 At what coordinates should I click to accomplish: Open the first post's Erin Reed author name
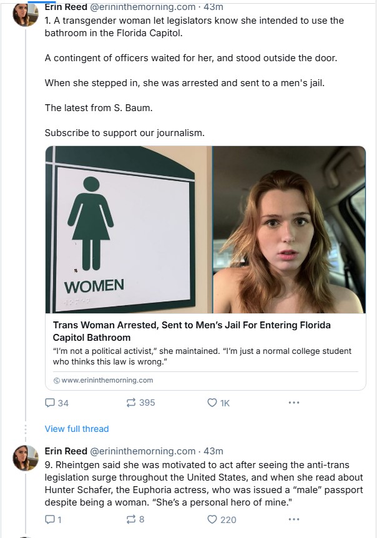click(x=66, y=7)
